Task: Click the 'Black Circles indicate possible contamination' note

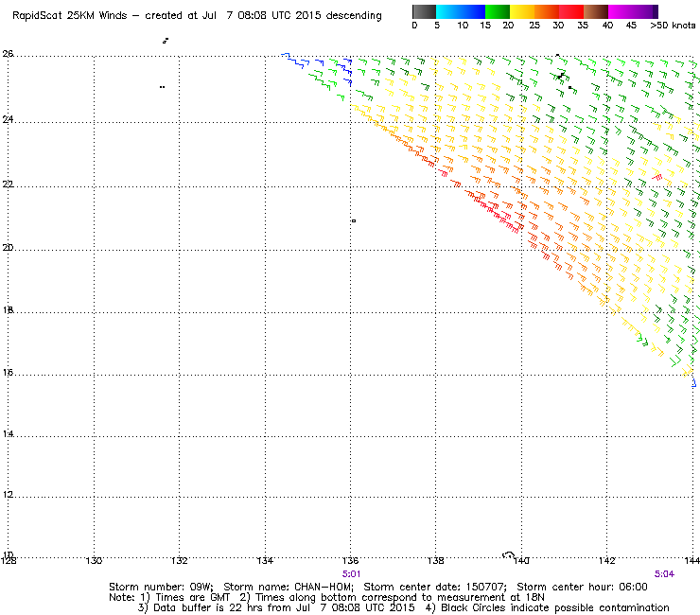Action: [555, 607]
